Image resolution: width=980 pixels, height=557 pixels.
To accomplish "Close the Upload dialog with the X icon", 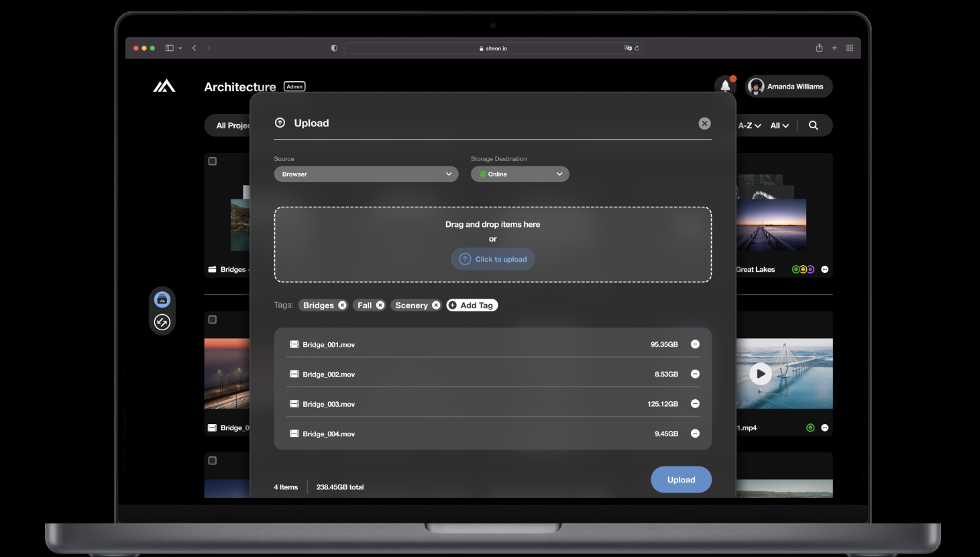I will point(704,123).
